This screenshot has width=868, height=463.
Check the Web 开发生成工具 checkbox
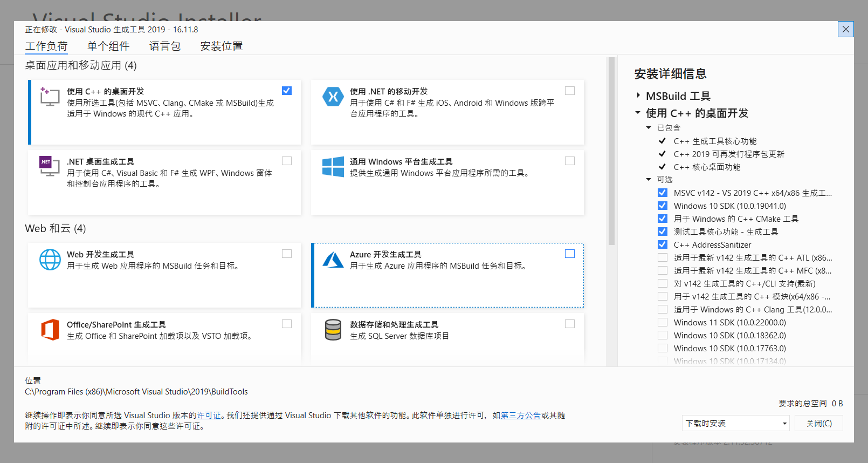pyautogui.click(x=287, y=254)
